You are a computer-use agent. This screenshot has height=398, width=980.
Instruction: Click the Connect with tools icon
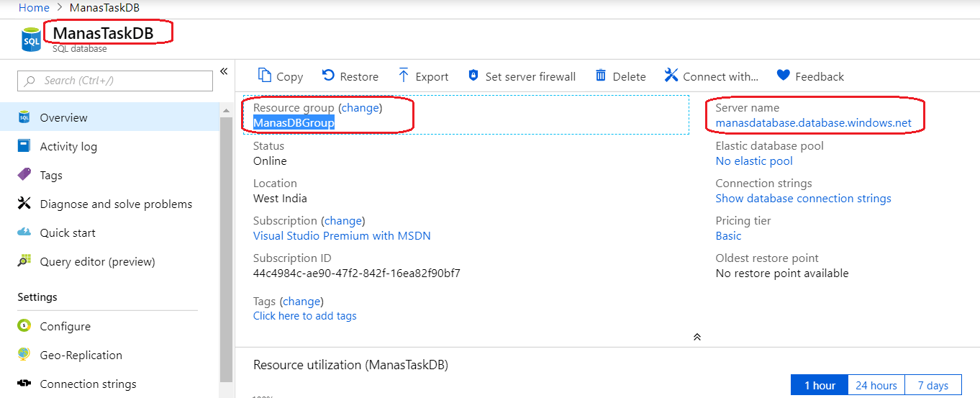click(671, 75)
